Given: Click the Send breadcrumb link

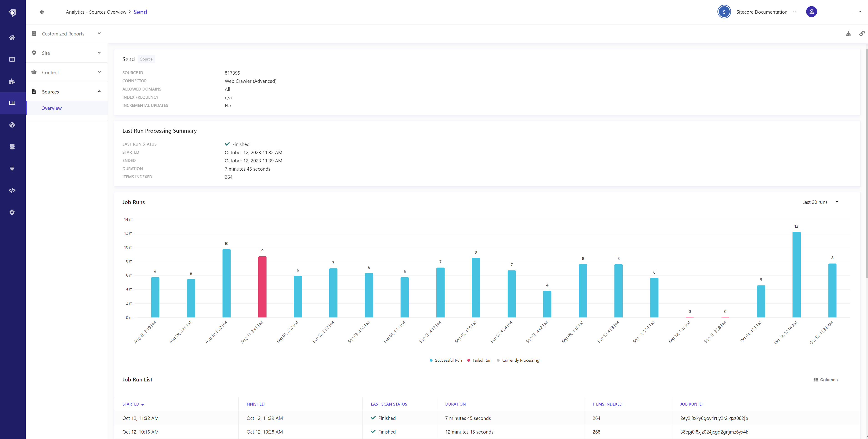Looking at the screenshot, I should [x=140, y=12].
